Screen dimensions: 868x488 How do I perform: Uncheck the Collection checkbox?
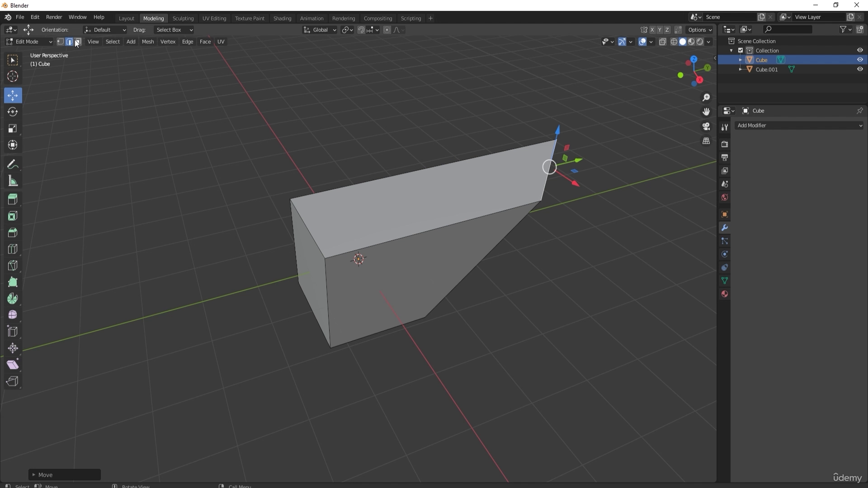[x=741, y=51]
